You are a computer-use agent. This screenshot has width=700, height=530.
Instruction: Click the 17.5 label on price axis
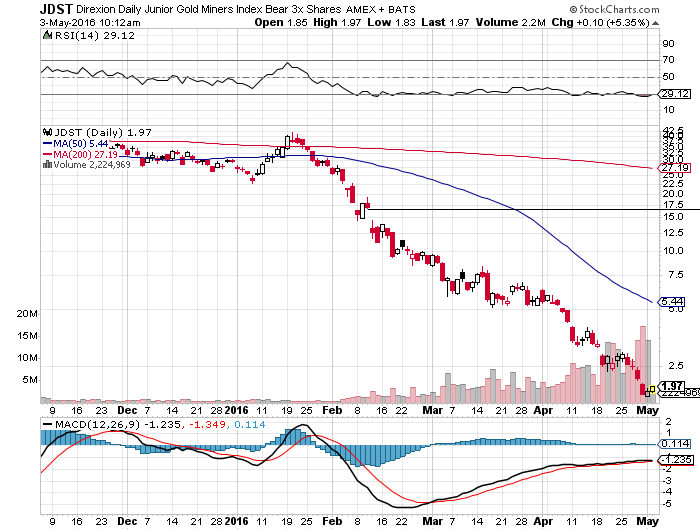673,204
